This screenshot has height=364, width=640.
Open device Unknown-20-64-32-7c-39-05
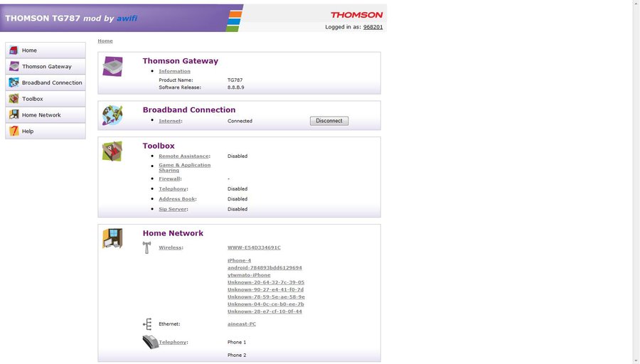click(x=266, y=282)
